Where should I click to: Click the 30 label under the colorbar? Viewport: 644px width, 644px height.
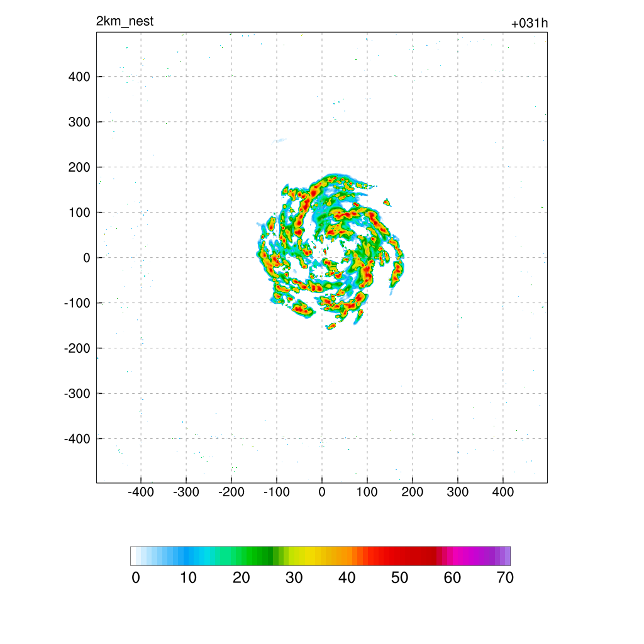294,578
